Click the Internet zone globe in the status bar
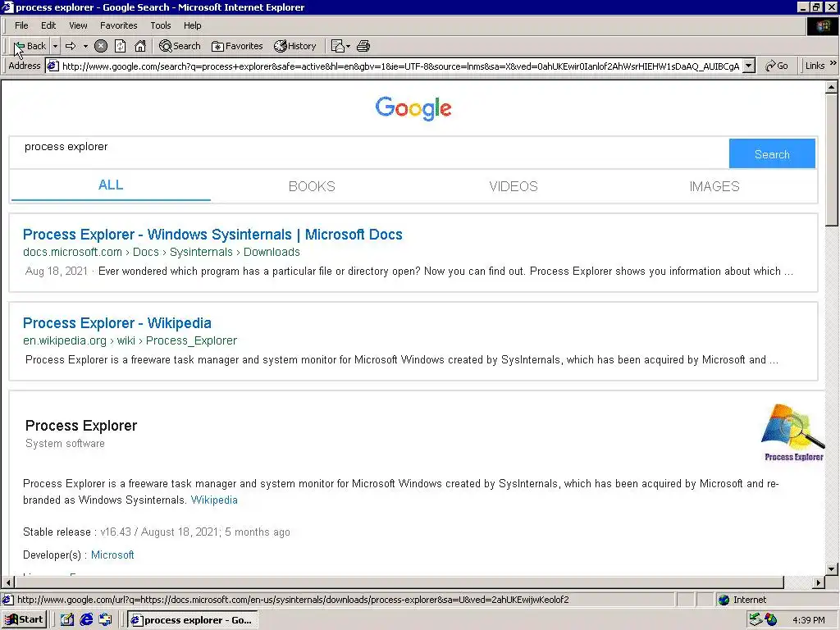 [724, 600]
